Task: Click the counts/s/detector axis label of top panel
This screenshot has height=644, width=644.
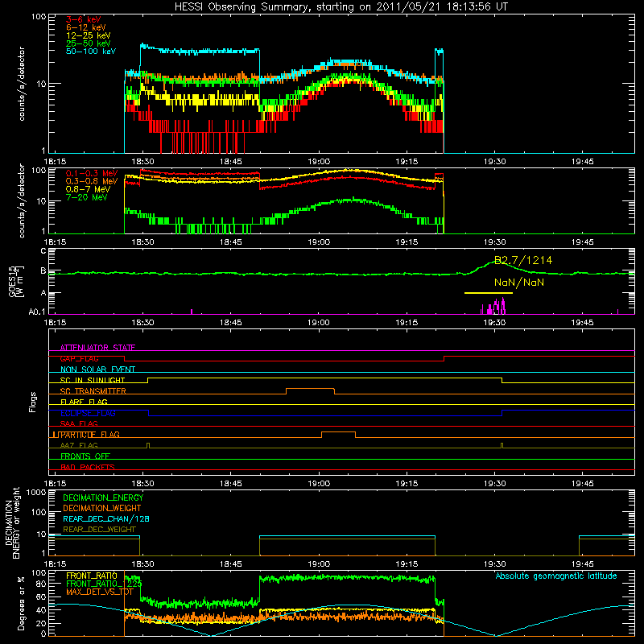Action: pos(22,84)
